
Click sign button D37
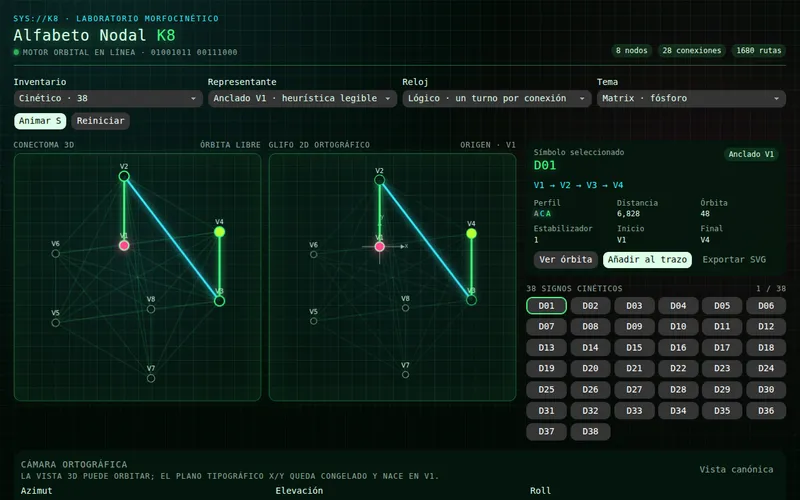tap(546, 432)
